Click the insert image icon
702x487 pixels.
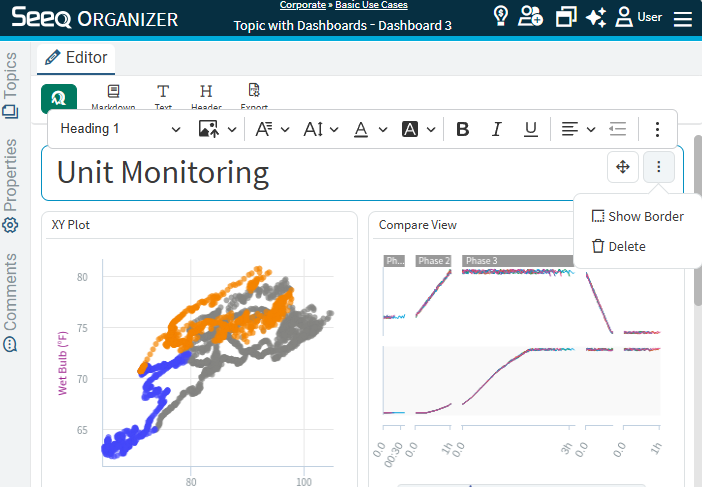click(209, 129)
